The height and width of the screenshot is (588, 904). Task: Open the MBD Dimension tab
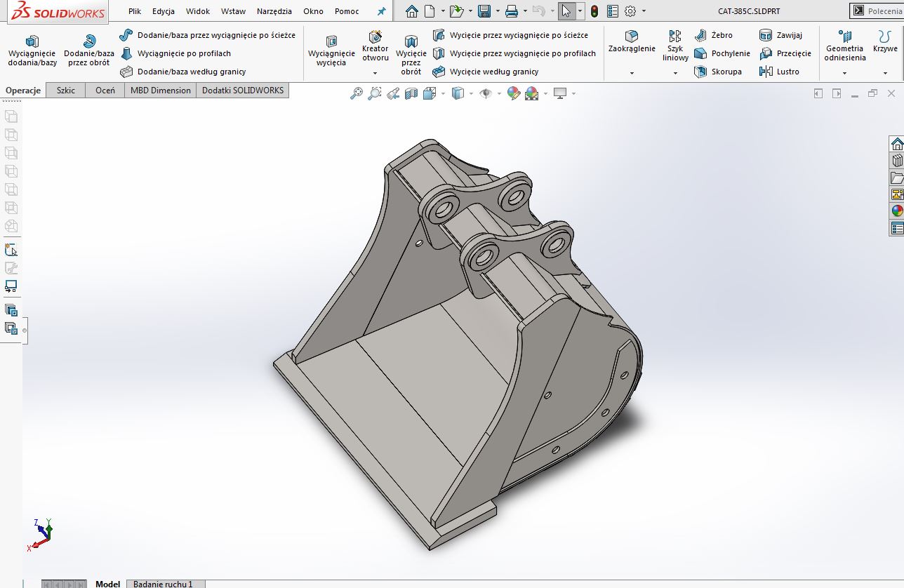[x=161, y=90]
